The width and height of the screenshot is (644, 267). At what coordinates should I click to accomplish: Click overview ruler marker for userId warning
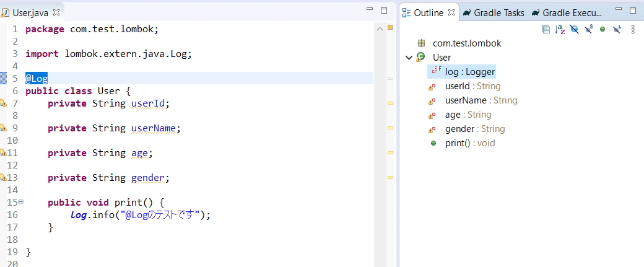pos(391,103)
